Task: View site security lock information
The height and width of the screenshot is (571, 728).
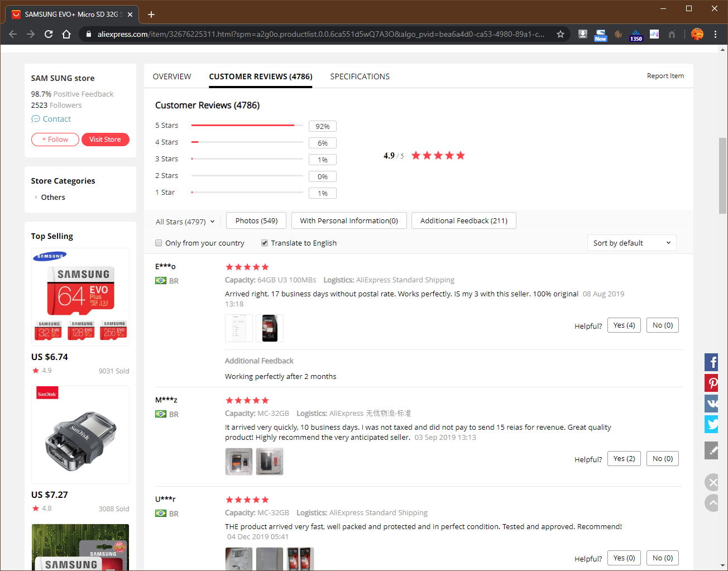Action: click(x=88, y=34)
